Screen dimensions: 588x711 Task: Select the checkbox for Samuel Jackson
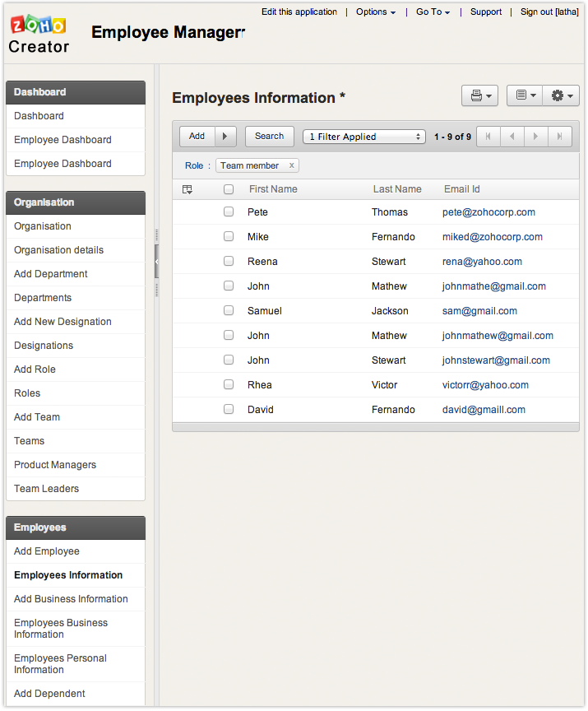point(229,311)
